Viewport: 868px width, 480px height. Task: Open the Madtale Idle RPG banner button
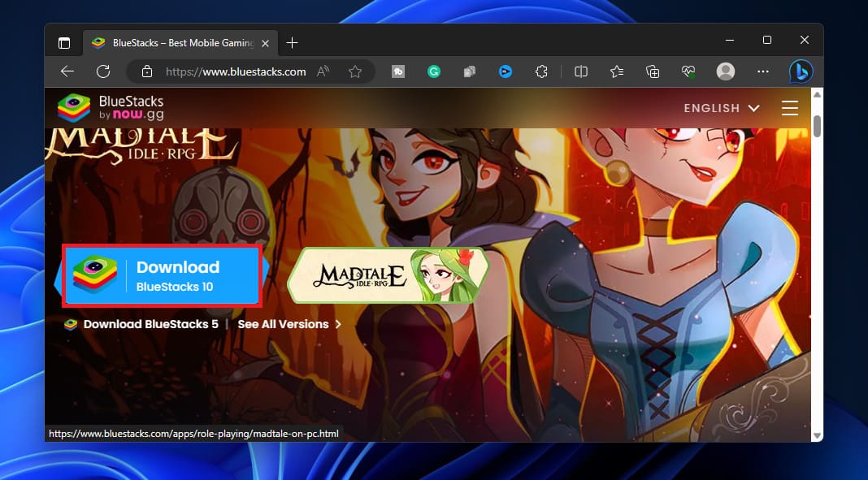388,275
